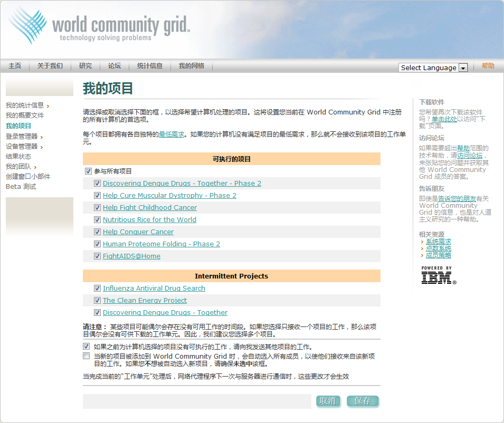This screenshot has height=423, width=504.
Task: Open the Select Language dropdown
Action: (x=433, y=68)
